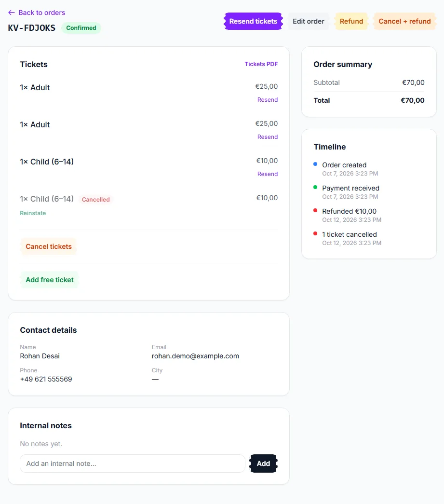
Task: Click the Cancel tickets button
Action: [x=49, y=246]
